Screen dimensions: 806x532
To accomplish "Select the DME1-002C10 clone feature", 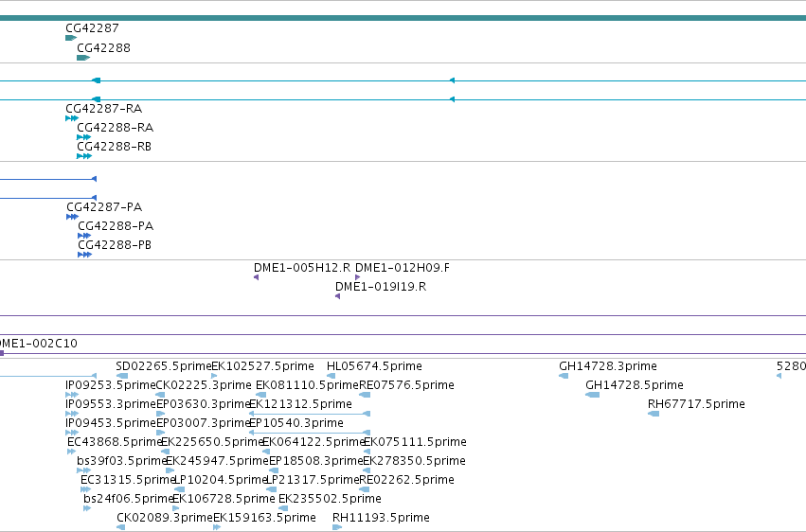I will pos(39,343).
